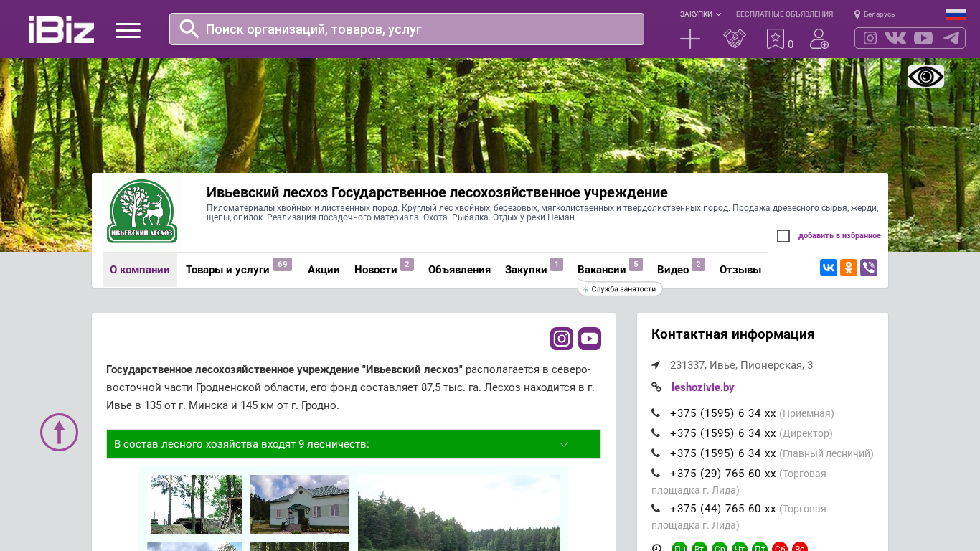This screenshot has width=980, height=551.
Task: Share via the Viber icon
Action: [x=869, y=268]
